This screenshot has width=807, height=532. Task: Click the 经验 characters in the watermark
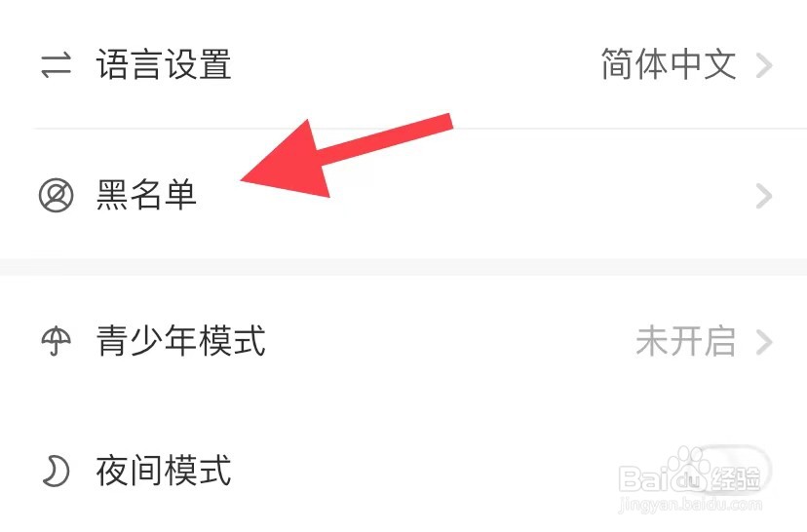tap(736, 479)
